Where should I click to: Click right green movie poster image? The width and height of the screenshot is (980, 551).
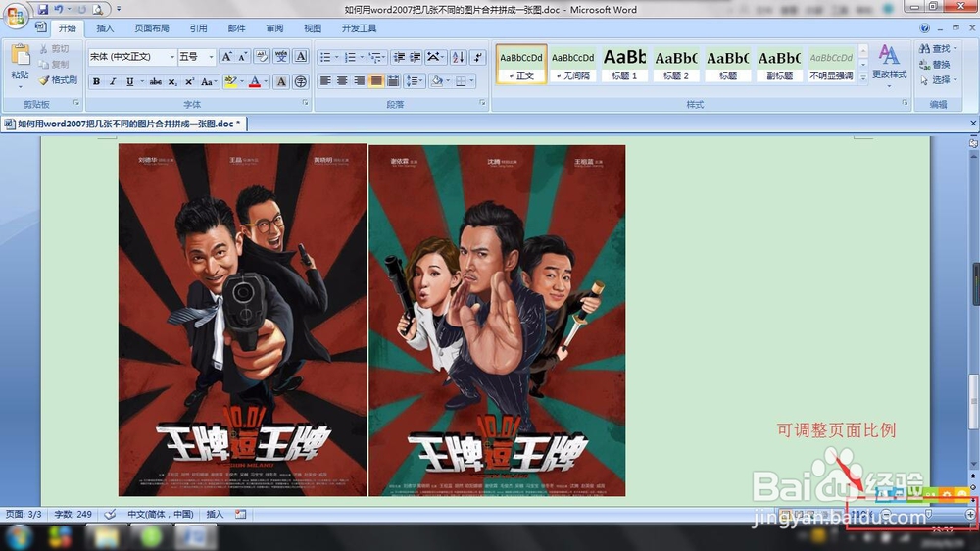498,321
